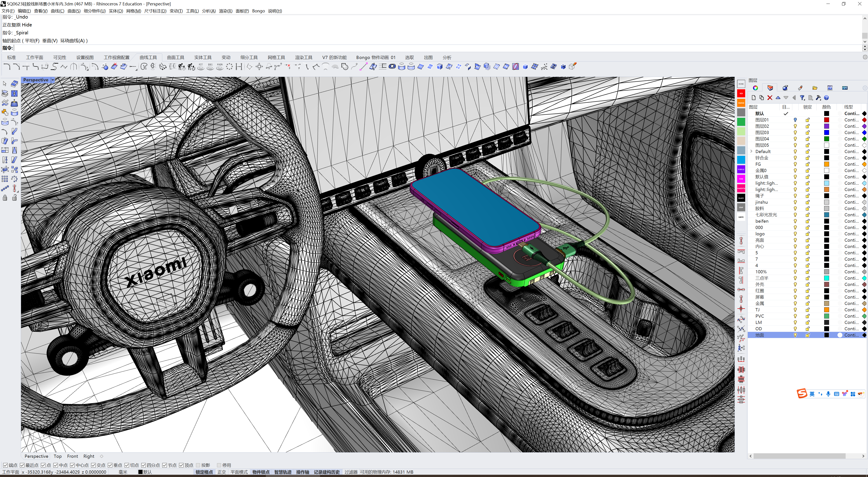Open the Perspective viewport title dropdown
The height and width of the screenshot is (477, 868).
53,80
